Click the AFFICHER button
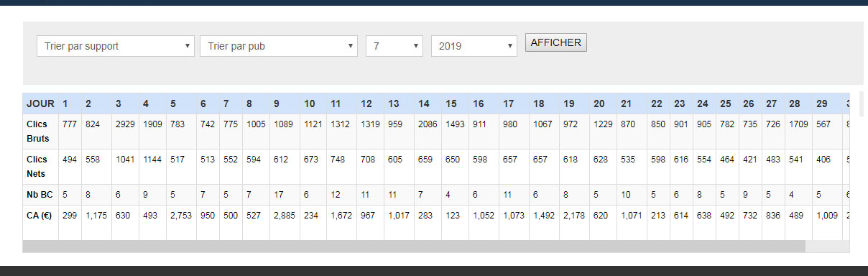868x276 pixels. click(556, 42)
